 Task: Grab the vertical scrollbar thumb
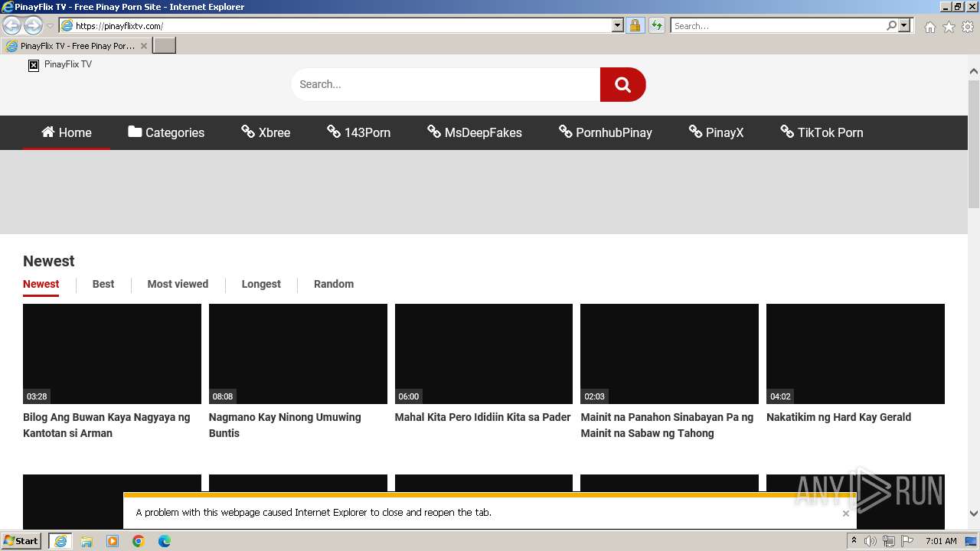pos(974,143)
